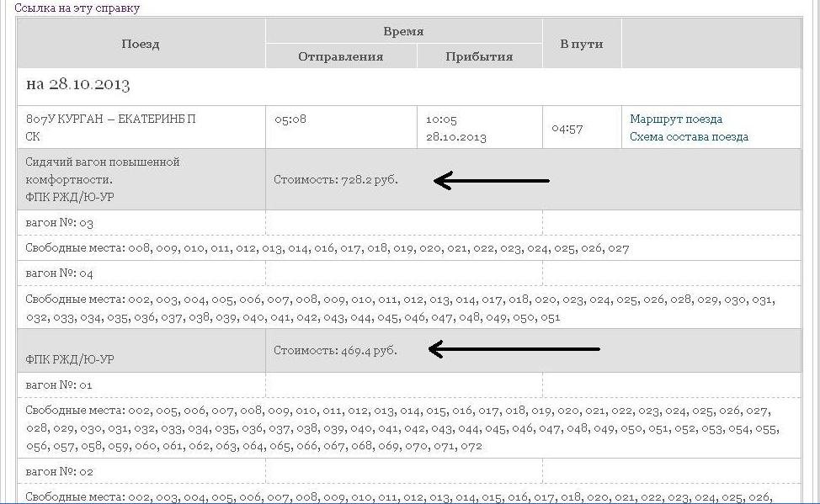Image resolution: width=820 pixels, height=504 pixels.
Task: Click the departure time 05:08
Action: tap(290, 119)
